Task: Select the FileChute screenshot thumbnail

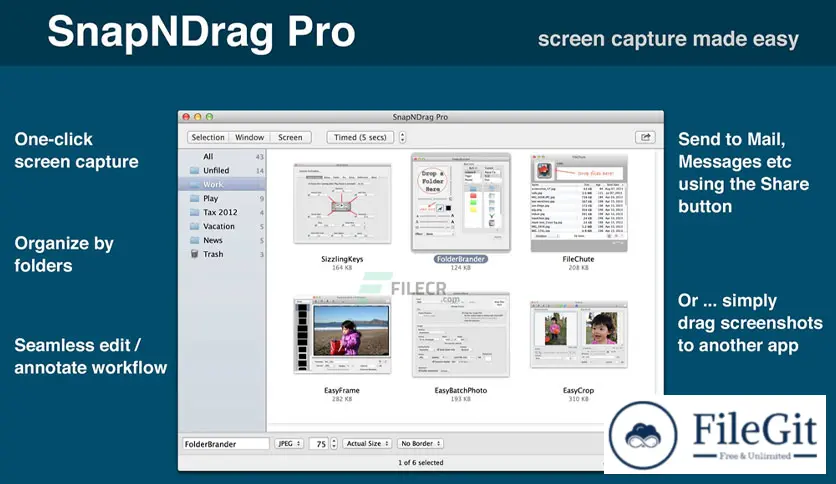Action: [x=578, y=203]
